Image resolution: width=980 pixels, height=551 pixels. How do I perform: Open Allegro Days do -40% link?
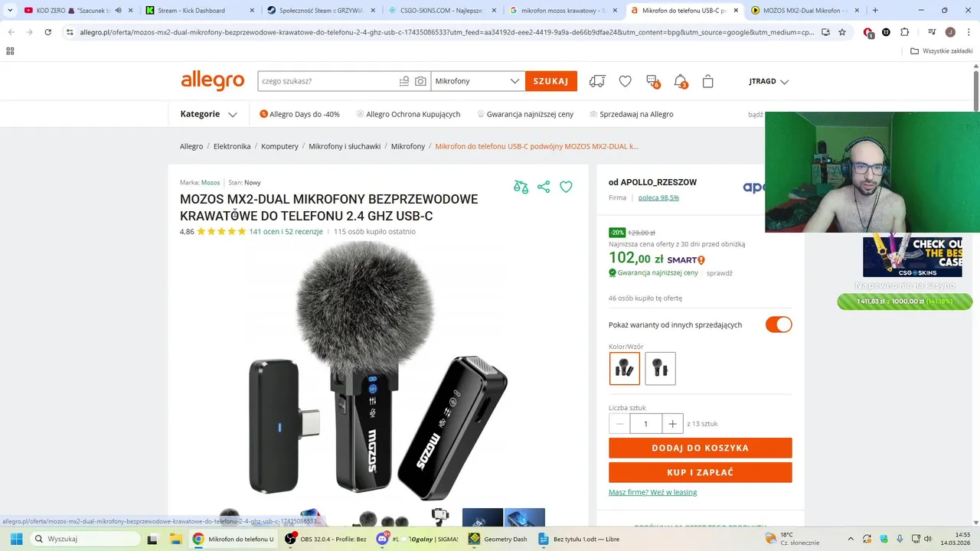[299, 114]
